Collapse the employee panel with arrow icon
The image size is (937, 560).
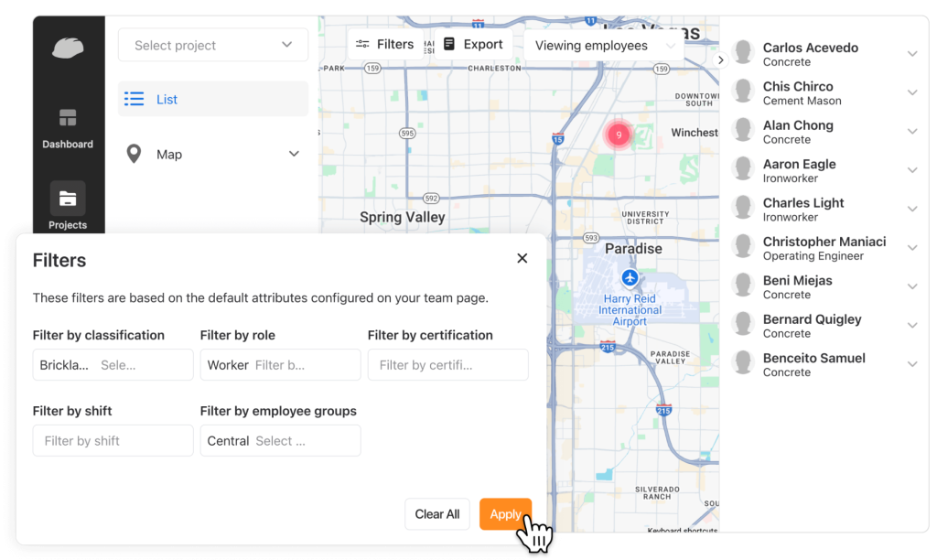(721, 60)
